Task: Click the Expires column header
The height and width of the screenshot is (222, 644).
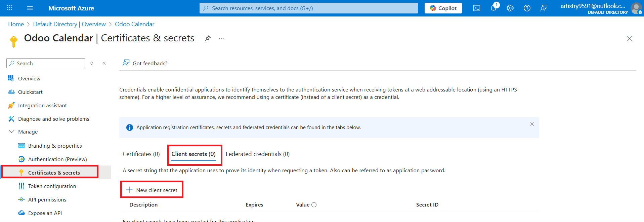Action: (254, 205)
